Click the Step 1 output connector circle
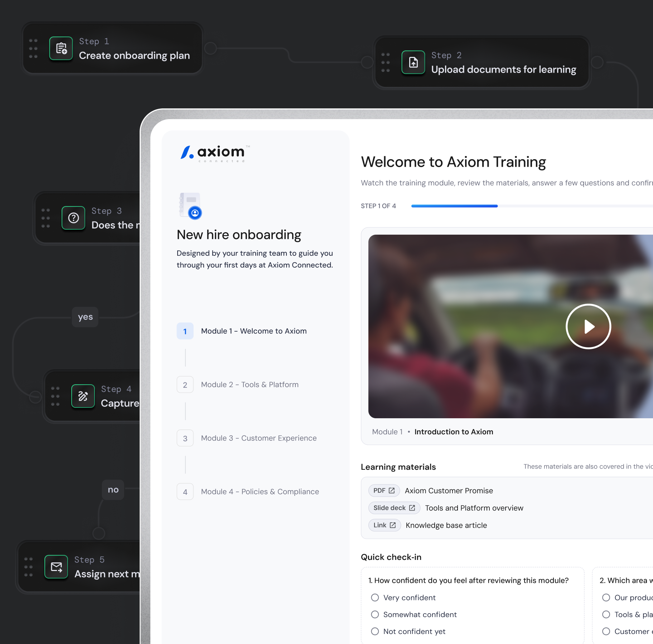The width and height of the screenshot is (653, 644). pos(211,48)
